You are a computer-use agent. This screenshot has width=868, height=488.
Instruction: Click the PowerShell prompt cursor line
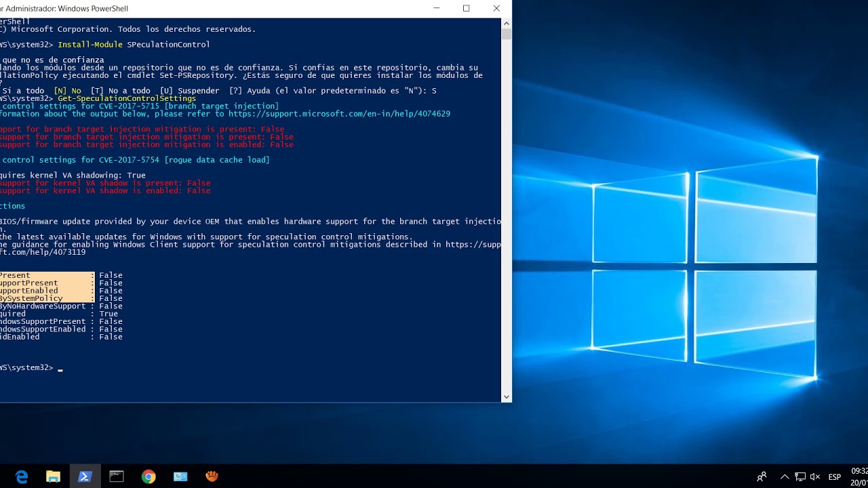31,367
